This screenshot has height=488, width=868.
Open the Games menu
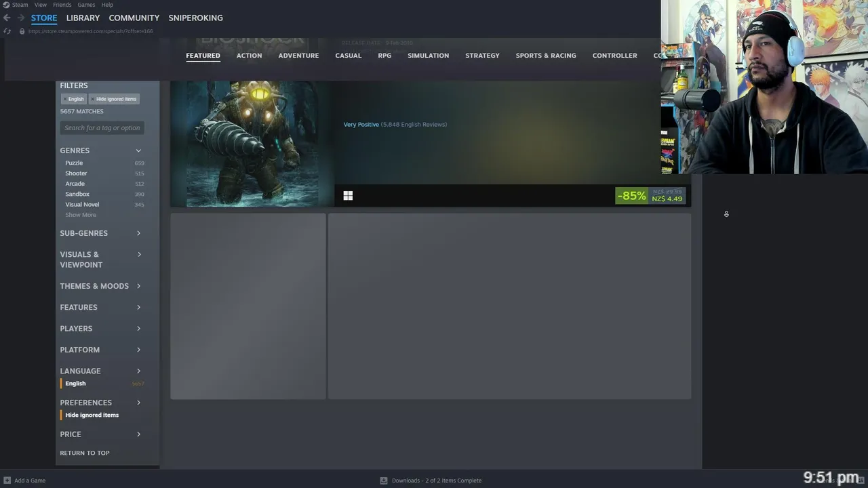pyautogui.click(x=86, y=5)
